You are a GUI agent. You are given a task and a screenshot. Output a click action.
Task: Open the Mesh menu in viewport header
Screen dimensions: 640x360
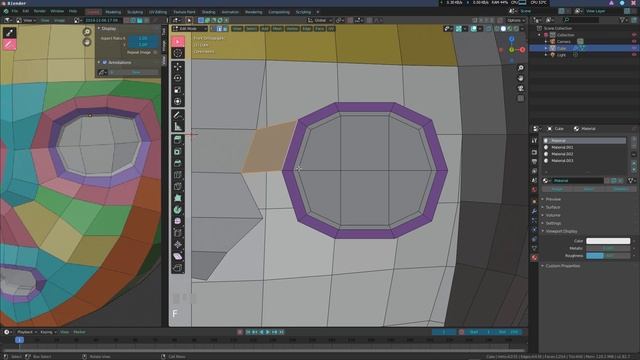pos(278,29)
